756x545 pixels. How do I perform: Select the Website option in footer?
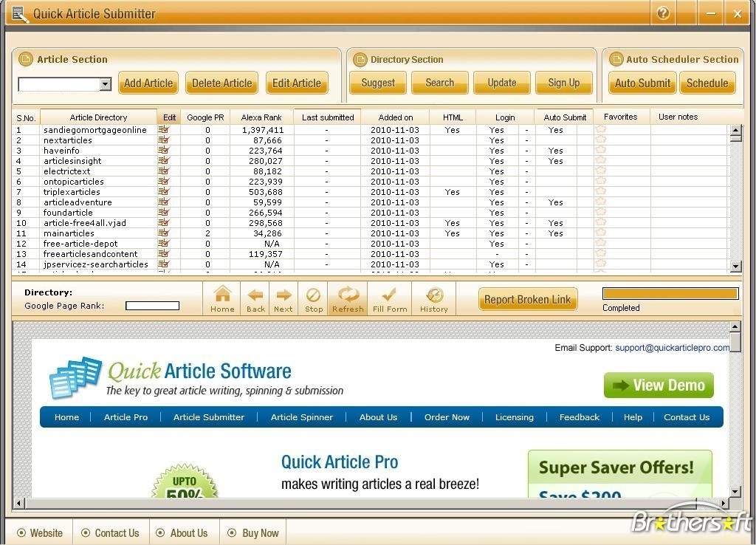(40, 533)
